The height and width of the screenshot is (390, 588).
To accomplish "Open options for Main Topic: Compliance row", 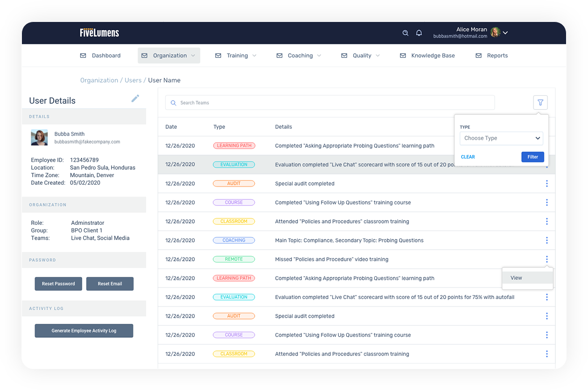I will [x=546, y=240].
